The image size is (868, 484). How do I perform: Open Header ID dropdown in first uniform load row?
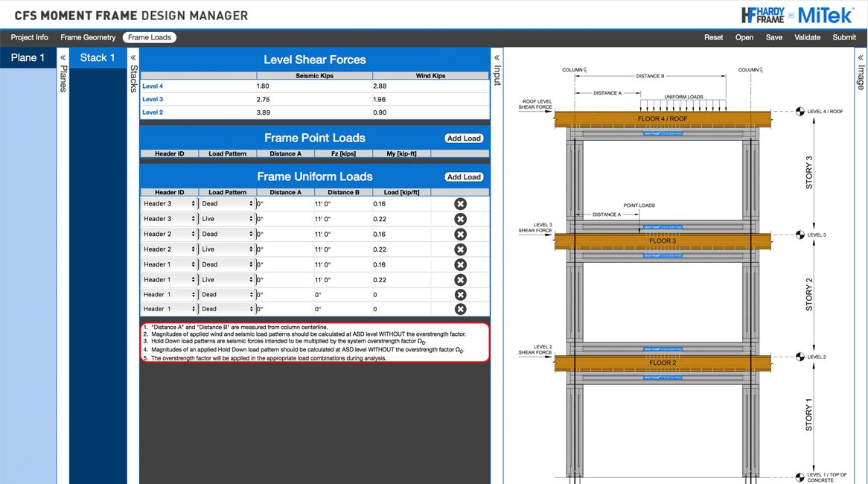pos(169,203)
